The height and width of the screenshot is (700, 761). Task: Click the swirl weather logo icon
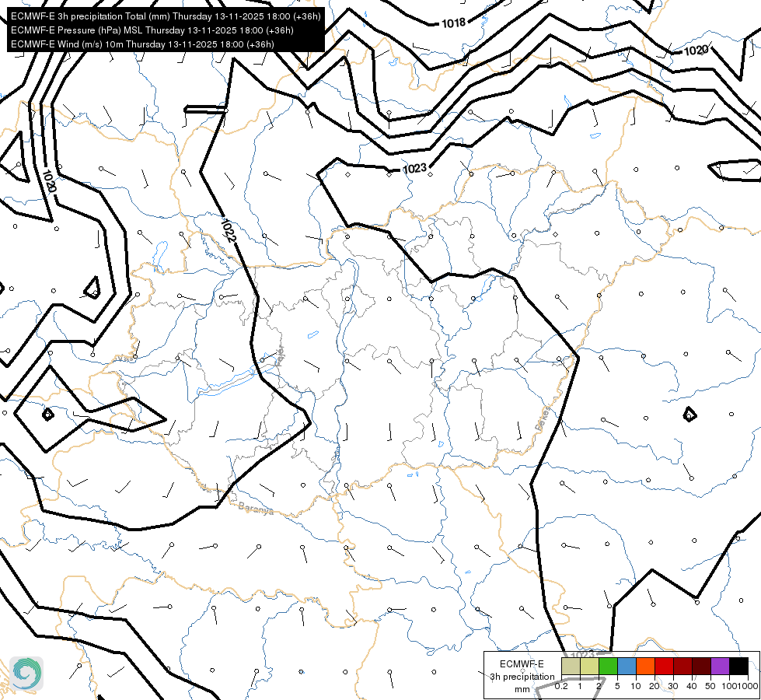click(x=26, y=674)
